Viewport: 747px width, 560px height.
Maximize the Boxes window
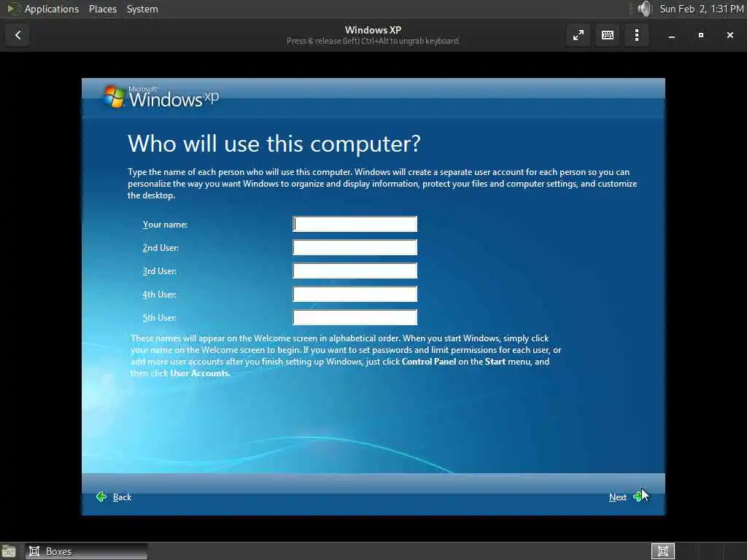click(701, 35)
